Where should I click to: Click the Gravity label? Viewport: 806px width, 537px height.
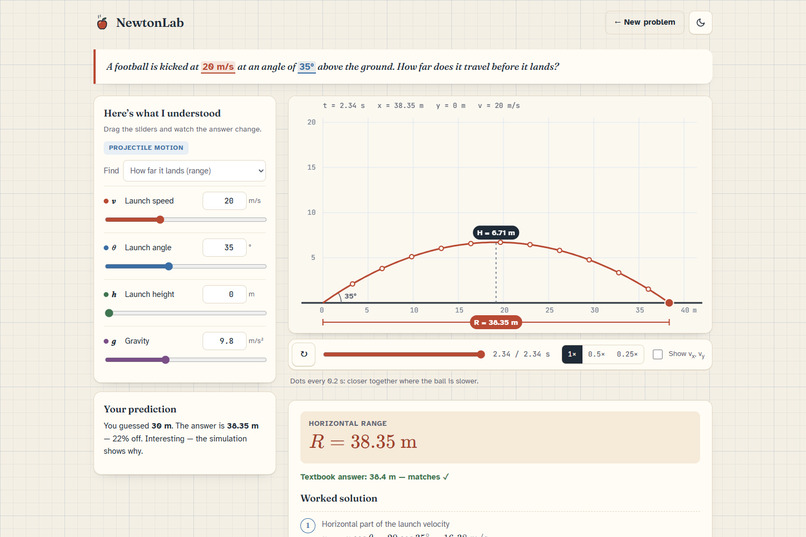(x=137, y=341)
